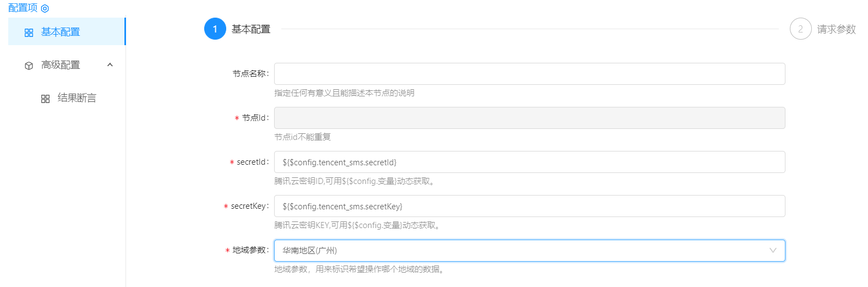Click the grid icon beside sidebar 基本配置
Screen dimensions: 868x287
pos(29,33)
